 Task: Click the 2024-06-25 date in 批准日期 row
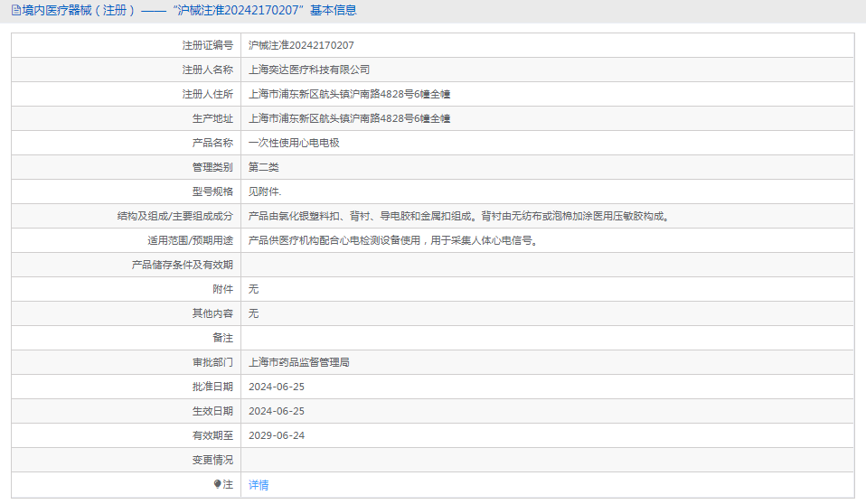276,387
